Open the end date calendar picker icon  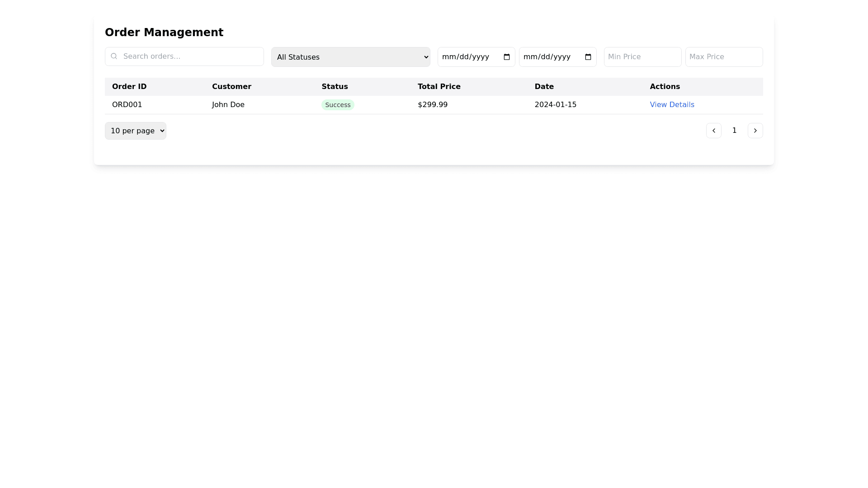588,57
